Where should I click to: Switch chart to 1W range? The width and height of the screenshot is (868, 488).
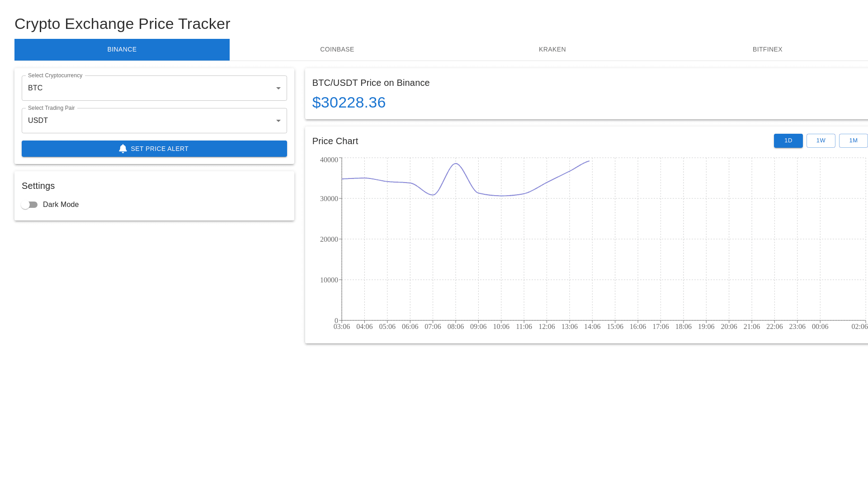point(821,141)
